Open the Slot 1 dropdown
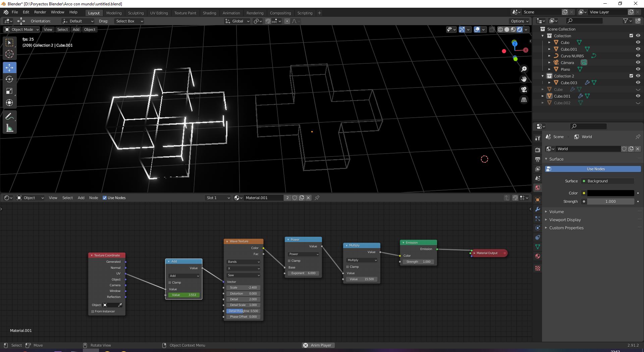Viewport: 644px width, 352px height. pos(218,198)
